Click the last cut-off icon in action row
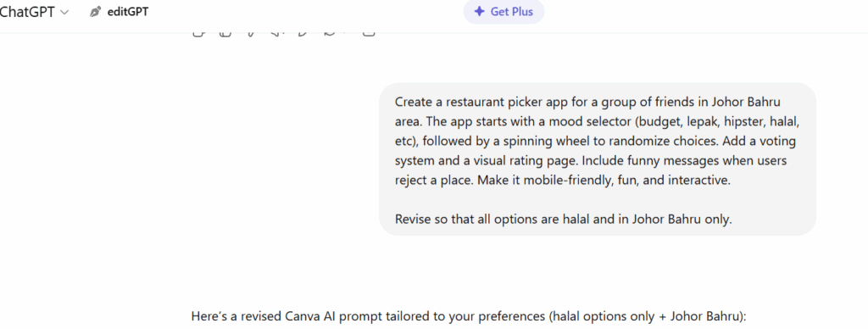The width and height of the screenshot is (868, 329). (369, 34)
